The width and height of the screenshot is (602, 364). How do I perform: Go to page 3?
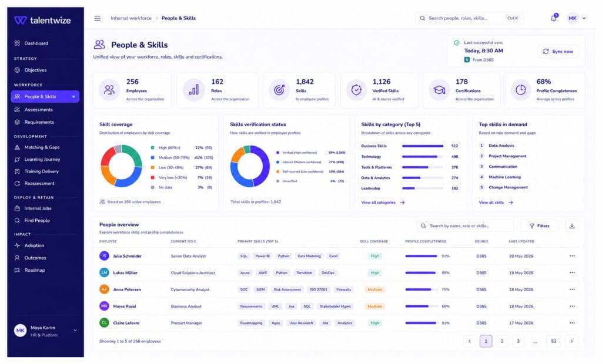(518, 341)
